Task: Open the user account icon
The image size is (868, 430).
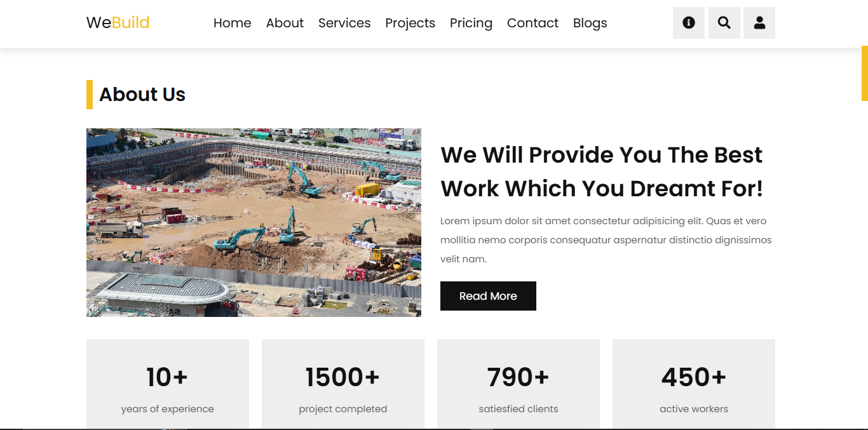Action: pos(759,23)
